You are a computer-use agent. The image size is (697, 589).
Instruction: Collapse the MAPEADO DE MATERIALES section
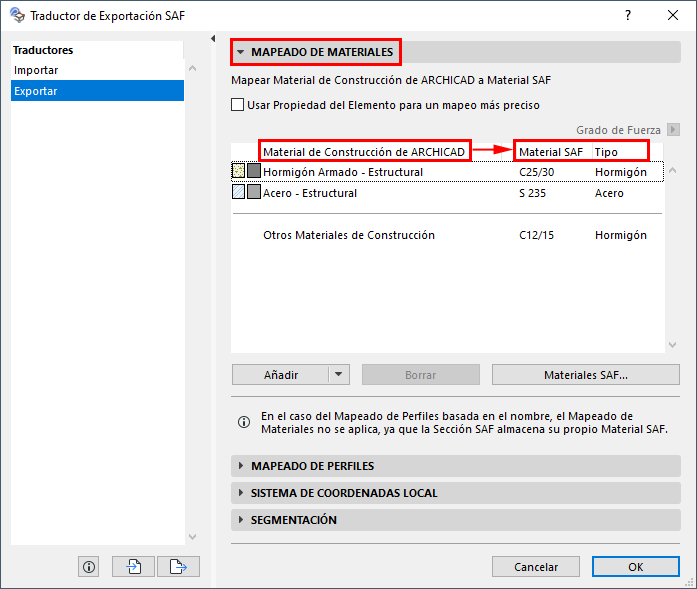(x=240, y=52)
